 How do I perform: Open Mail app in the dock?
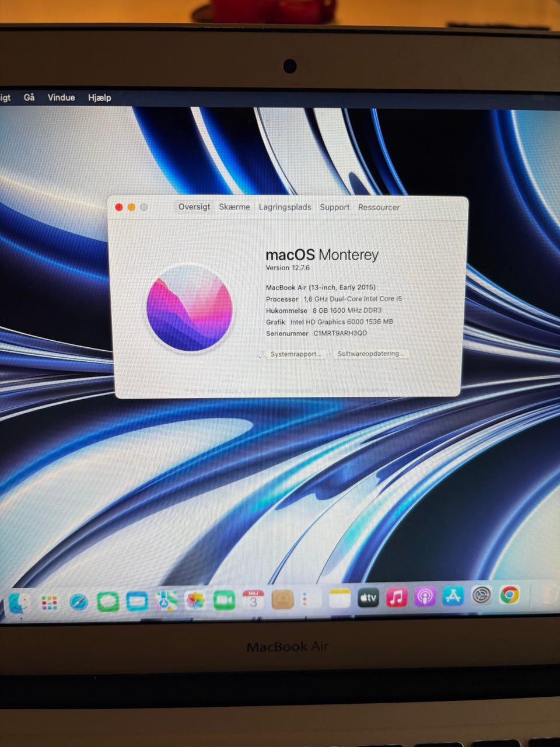click(137, 601)
